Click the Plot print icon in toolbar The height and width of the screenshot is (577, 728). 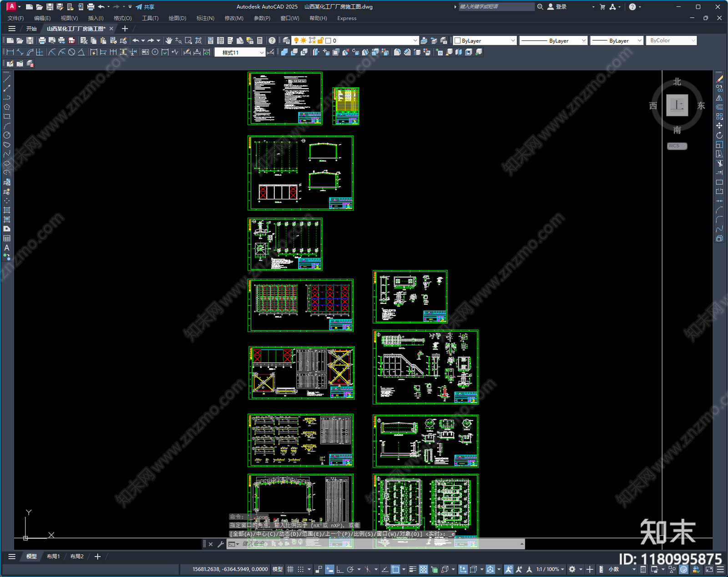42,40
